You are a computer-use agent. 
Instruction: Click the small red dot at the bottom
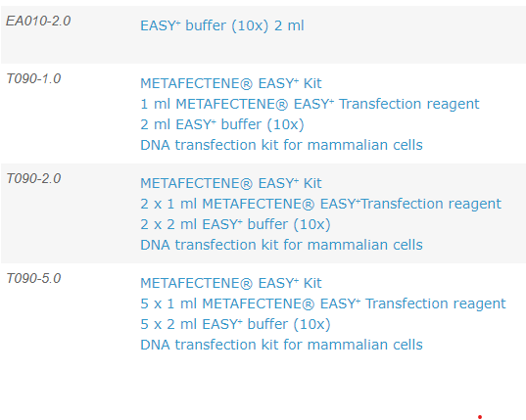tap(480, 417)
